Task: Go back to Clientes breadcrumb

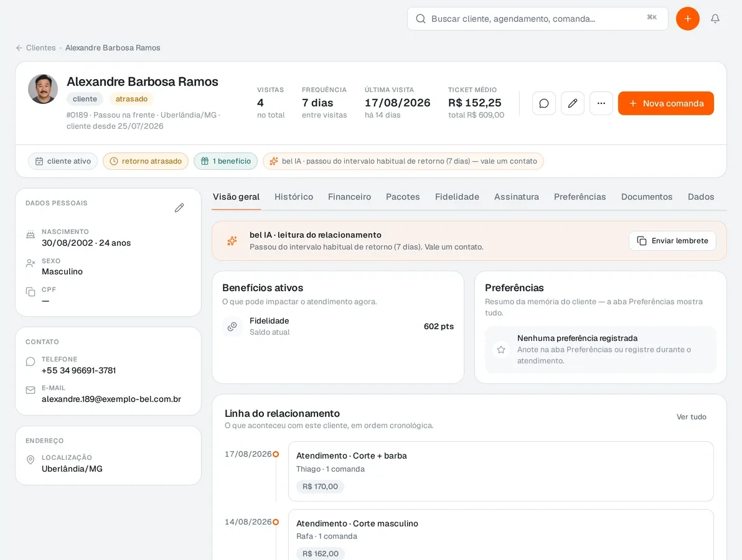Action: pyautogui.click(x=40, y=48)
